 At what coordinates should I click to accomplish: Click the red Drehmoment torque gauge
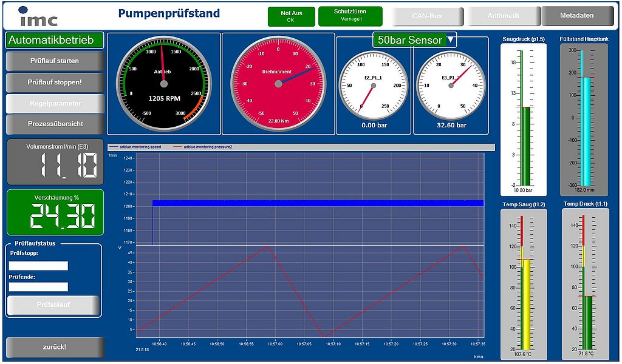click(278, 84)
